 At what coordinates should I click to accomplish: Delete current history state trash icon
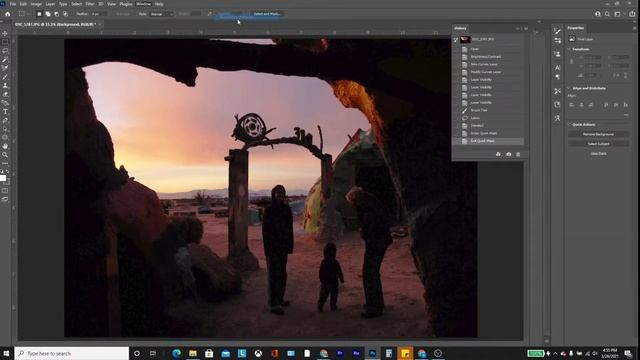(x=518, y=154)
